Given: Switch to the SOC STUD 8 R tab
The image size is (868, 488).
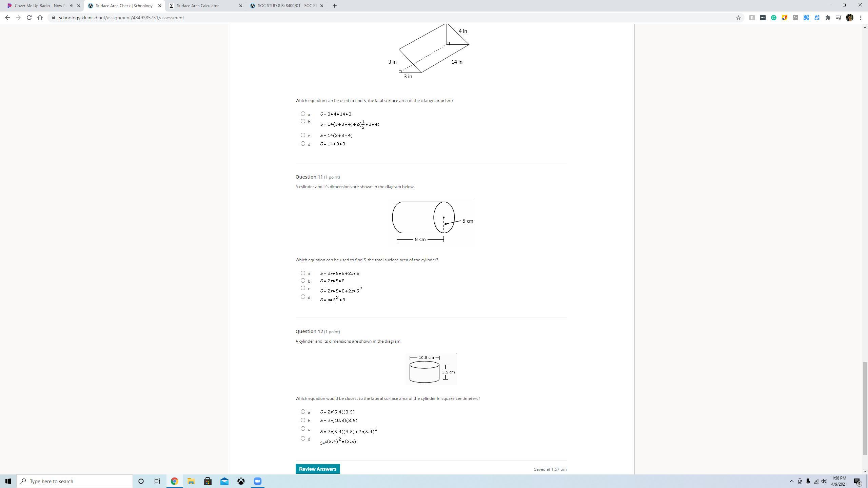Looking at the screenshot, I should click(x=284, y=6).
